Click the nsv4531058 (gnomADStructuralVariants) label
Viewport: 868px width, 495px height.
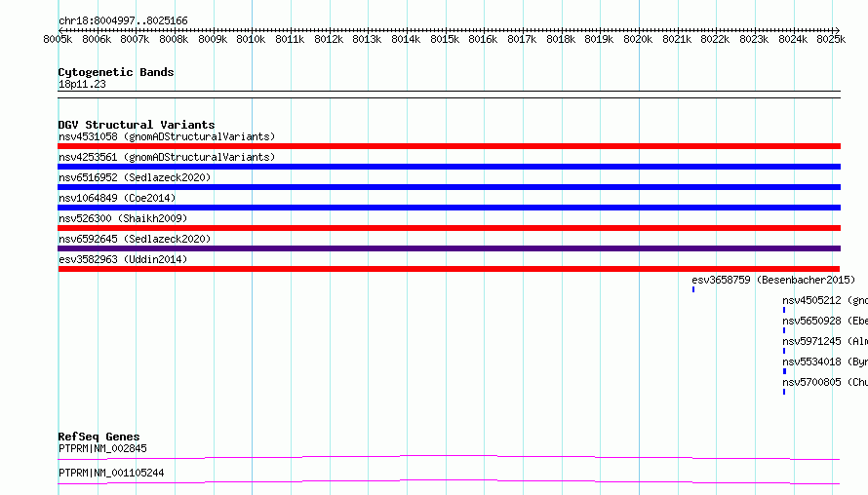point(167,136)
